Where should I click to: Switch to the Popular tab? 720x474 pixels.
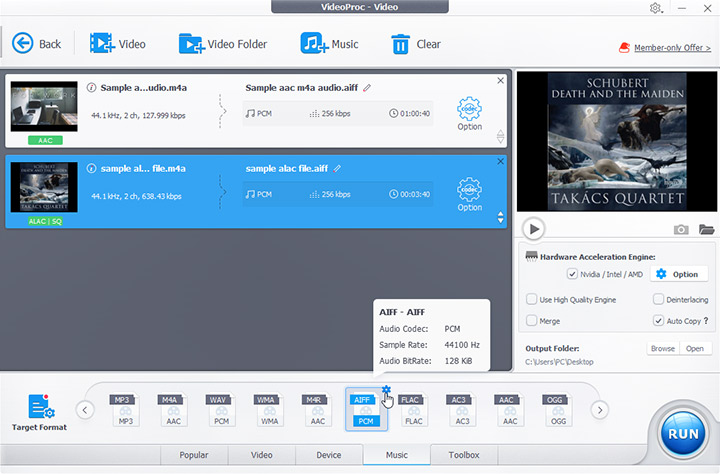pyautogui.click(x=194, y=455)
